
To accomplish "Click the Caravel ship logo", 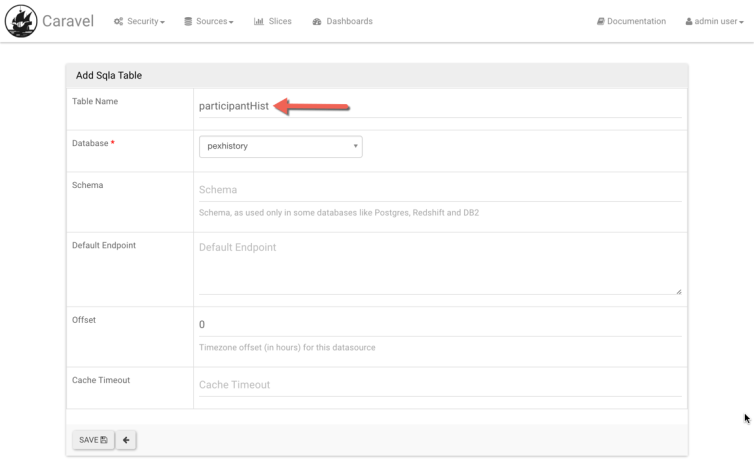I will (x=20, y=21).
